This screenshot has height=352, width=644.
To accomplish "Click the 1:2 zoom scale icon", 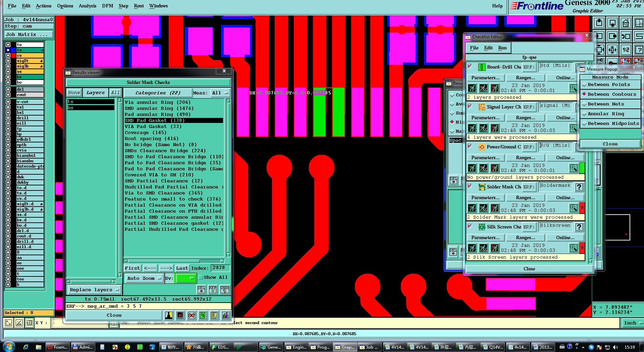I will click(x=626, y=50).
